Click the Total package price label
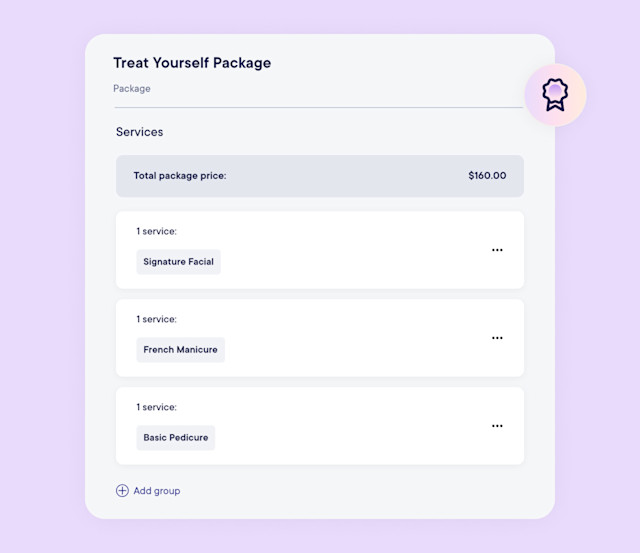This screenshot has width=640, height=553. pos(180,175)
